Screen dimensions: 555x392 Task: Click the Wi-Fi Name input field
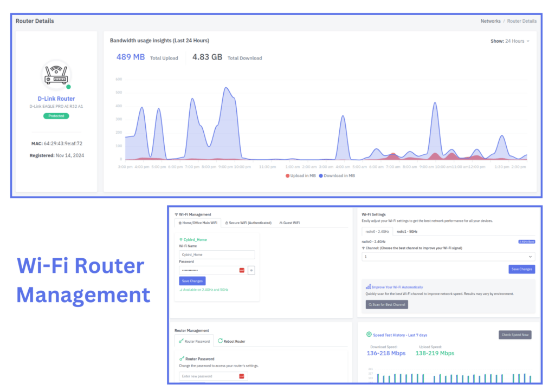pos(217,254)
